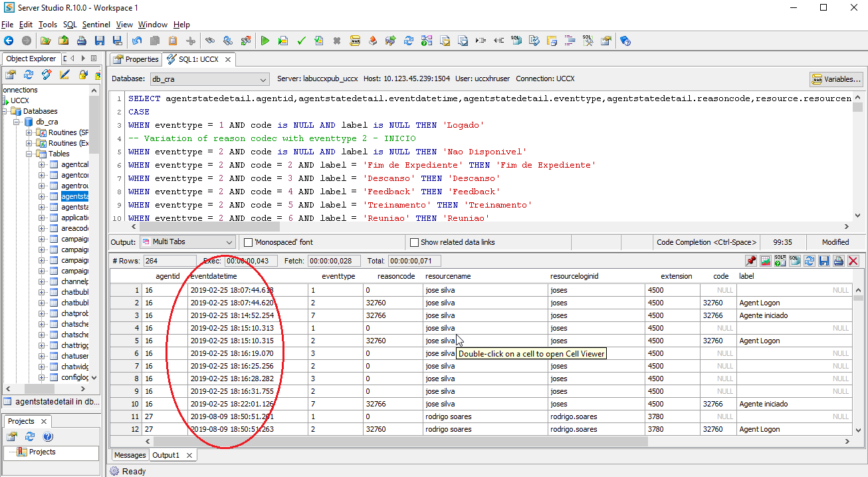
Task: Open the Sentinel menu
Action: point(96,25)
